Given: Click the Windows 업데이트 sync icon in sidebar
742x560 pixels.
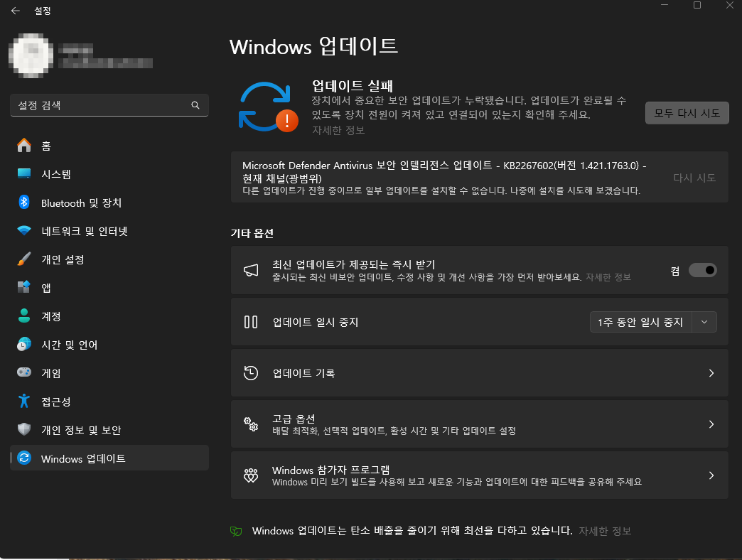Looking at the screenshot, I should 24,458.
